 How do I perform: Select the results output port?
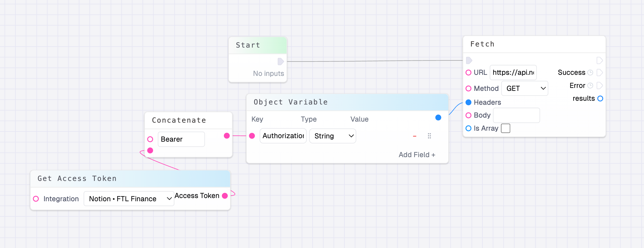pos(600,99)
